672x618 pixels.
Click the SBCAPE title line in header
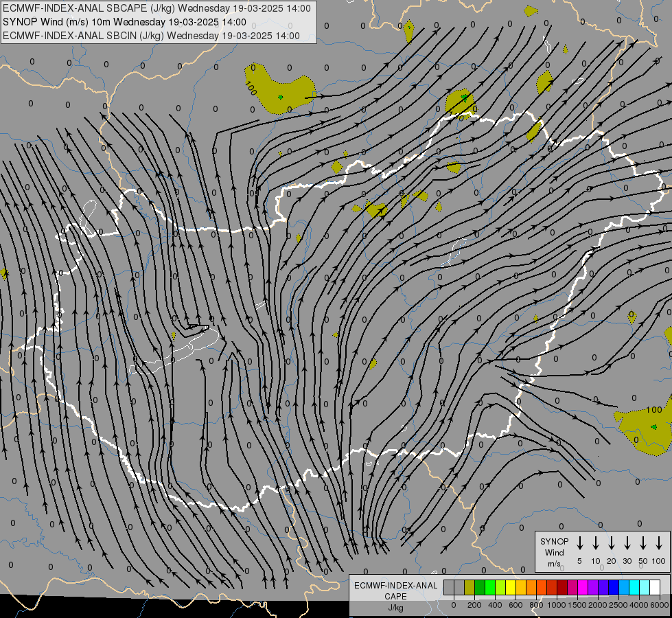tap(157, 8)
